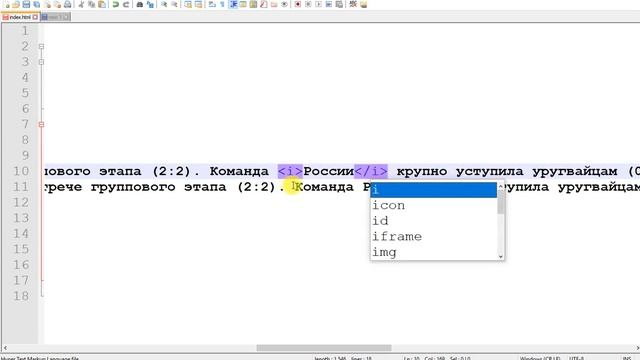Click the horizontal scrollbar left arrow
640x360 pixels.
click(5, 348)
